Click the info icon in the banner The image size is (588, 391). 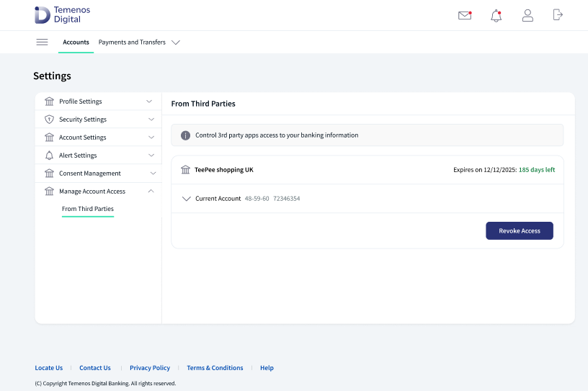pyautogui.click(x=185, y=135)
